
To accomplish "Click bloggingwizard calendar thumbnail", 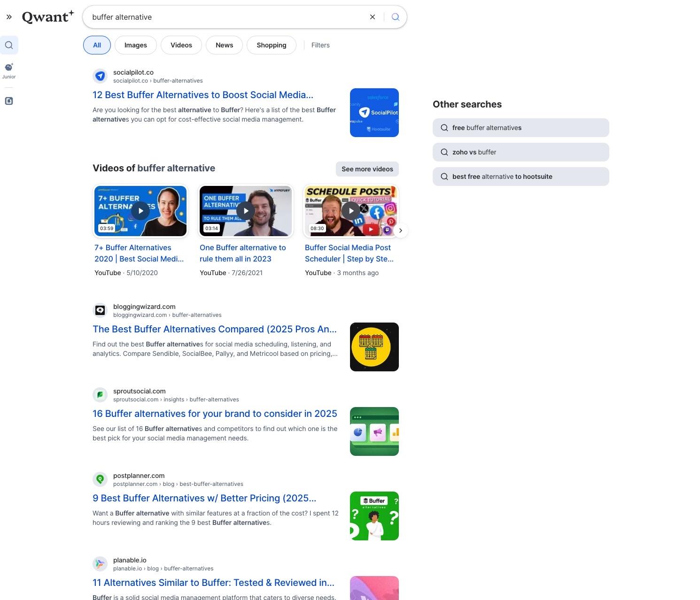I will 374,347.
